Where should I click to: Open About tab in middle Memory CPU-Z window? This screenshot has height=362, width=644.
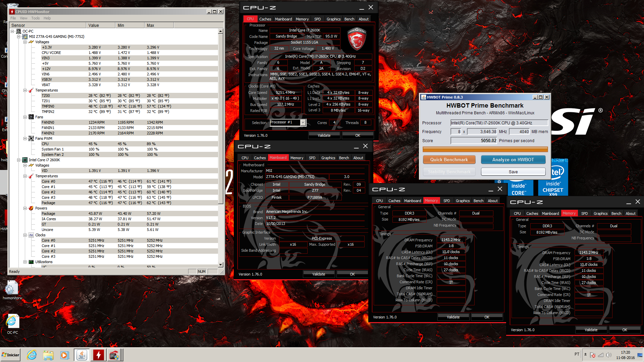point(492,201)
